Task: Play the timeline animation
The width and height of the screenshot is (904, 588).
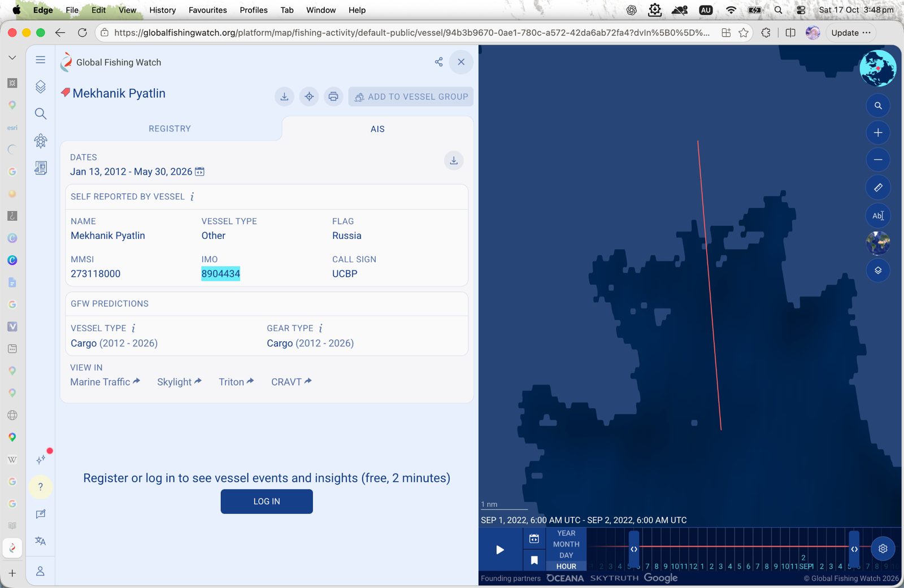Action: [500, 550]
